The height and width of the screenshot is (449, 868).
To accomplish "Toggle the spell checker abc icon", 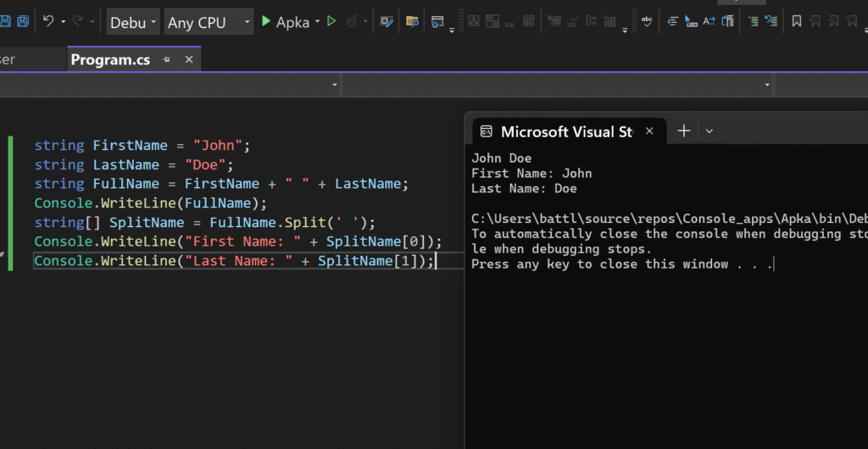I will pyautogui.click(x=648, y=21).
